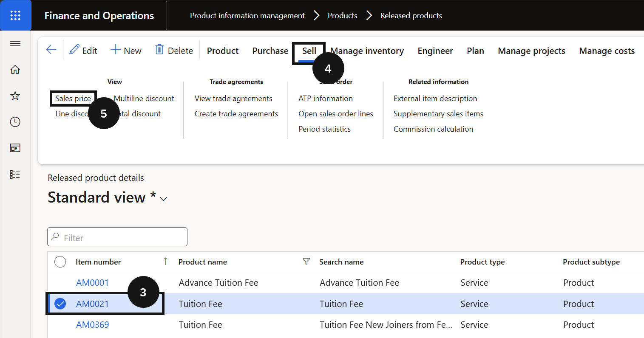Click the back arrow in action pane
644x338 pixels.
pos(51,50)
